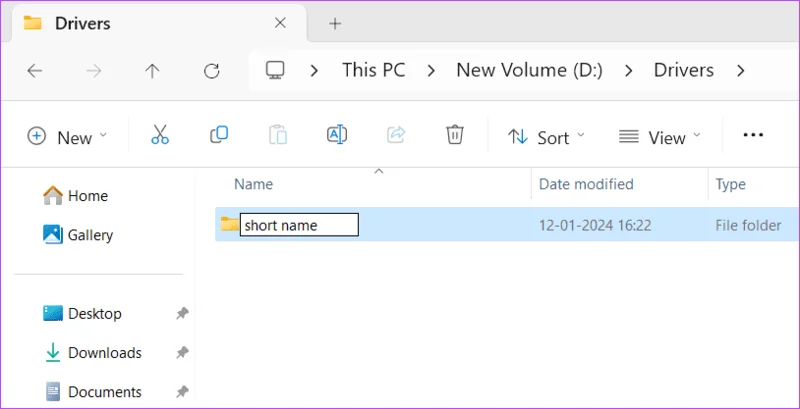Click the PC monitor icon in address bar
Image resolution: width=800 pixels, height=409 pixels.
click(274, 70)
